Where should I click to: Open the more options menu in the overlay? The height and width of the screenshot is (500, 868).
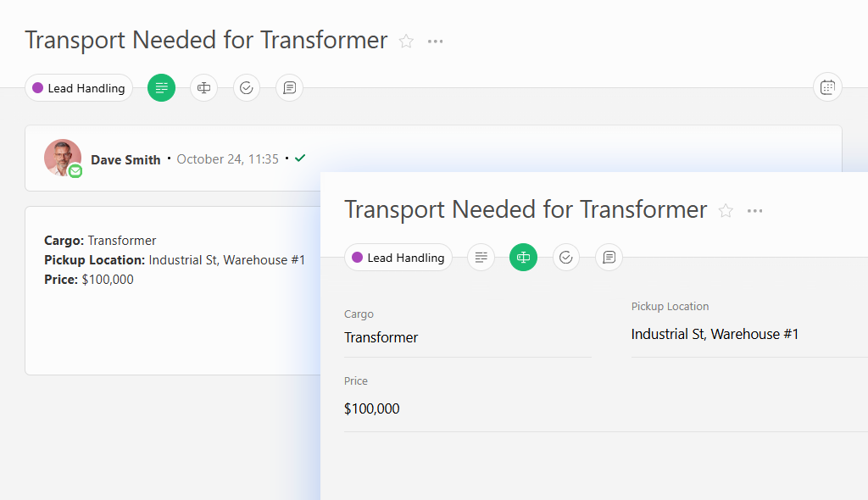tap(754, 211)
